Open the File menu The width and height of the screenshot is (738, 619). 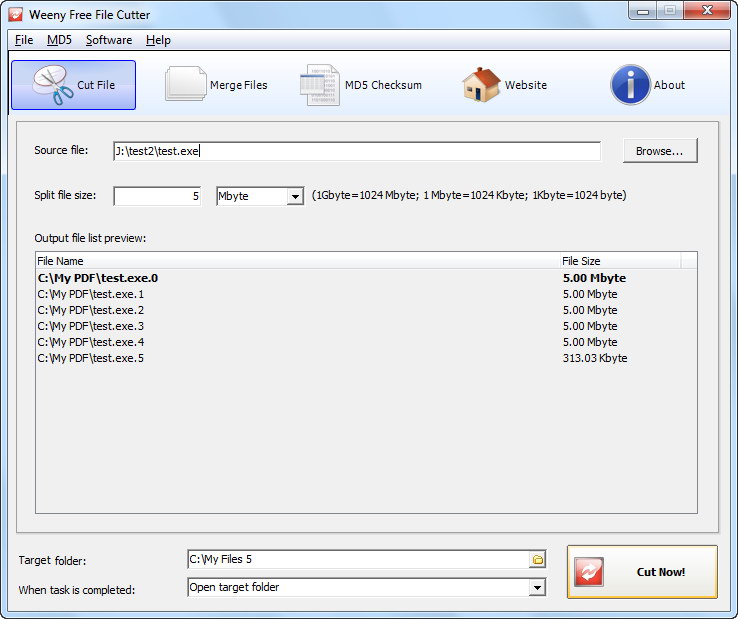(24, 40)
